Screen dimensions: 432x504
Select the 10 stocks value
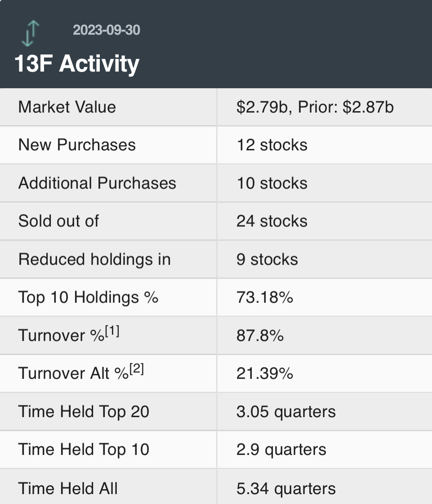(272, 183)
